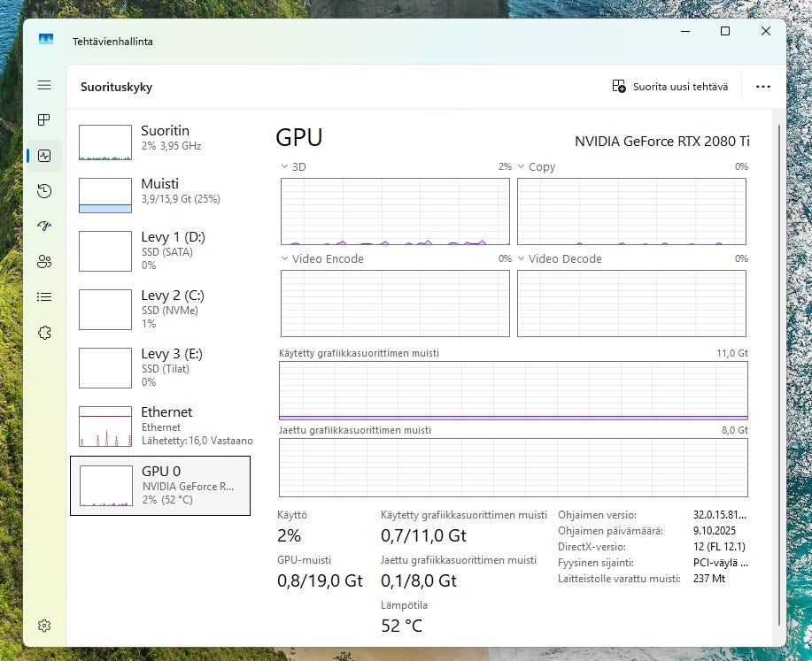
Task: Open Startup apps speedometer icon
Action: pyautogui.click(x=44, y=227)
